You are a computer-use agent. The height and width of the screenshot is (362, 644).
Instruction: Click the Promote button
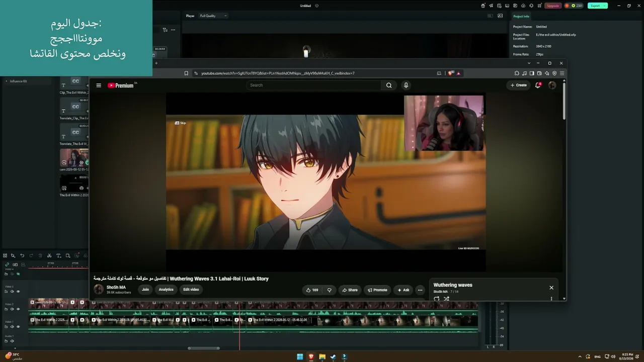(x=377, y=290)
